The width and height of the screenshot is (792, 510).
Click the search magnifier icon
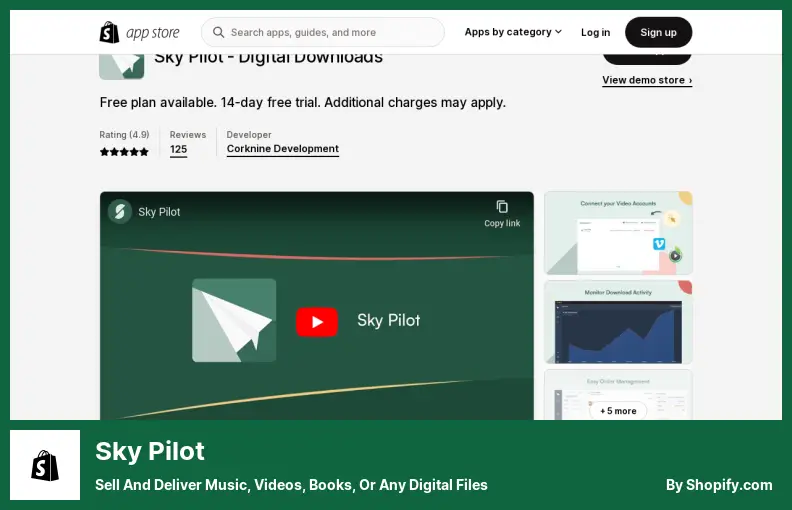pos(218,32)
